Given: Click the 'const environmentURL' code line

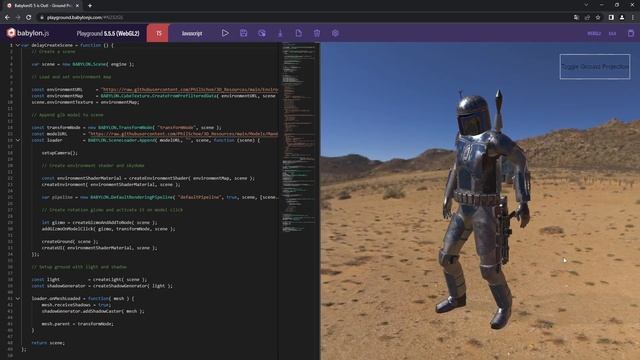Looking at the screenshot, I should click(155, 89).
